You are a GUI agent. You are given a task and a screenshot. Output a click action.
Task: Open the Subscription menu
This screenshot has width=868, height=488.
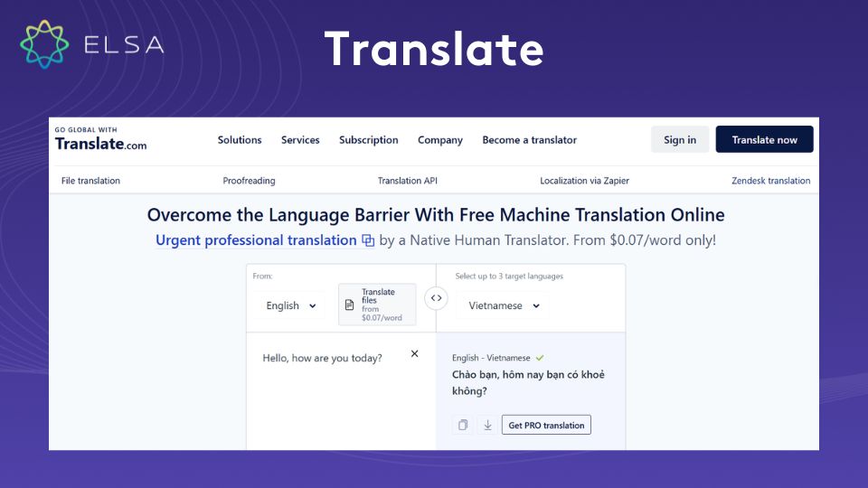369,140
